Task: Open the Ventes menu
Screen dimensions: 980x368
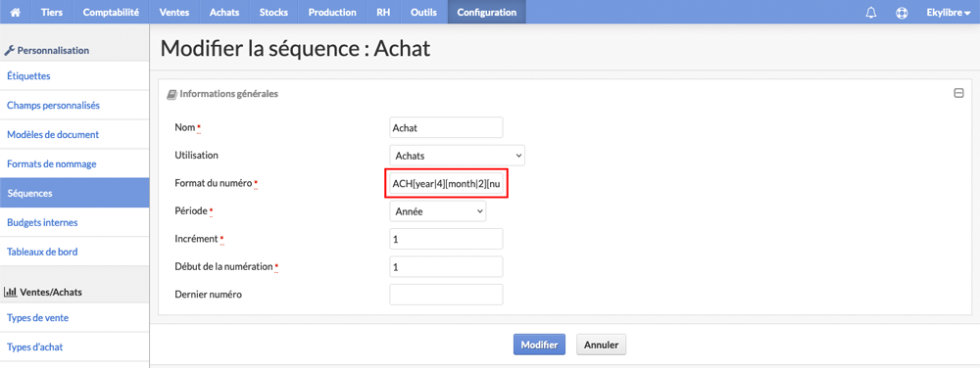Action: pos(174,12)
